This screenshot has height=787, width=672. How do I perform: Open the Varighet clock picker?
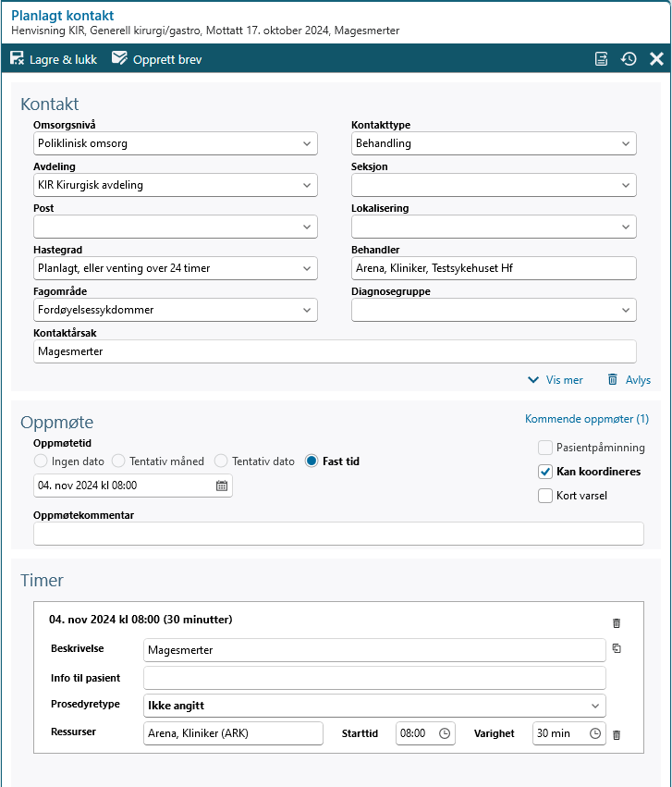(x=595, y=733)
